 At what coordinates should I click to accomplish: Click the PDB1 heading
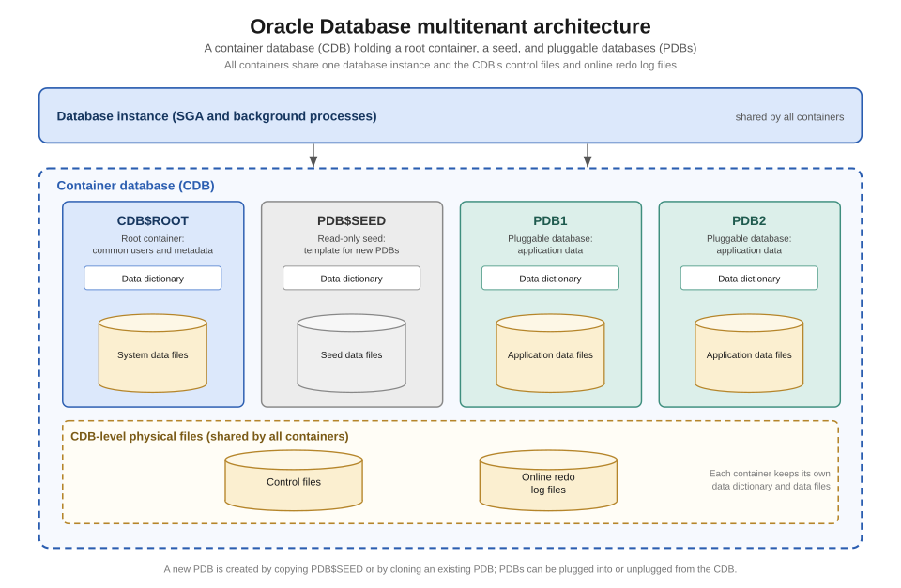coord(551,220)
